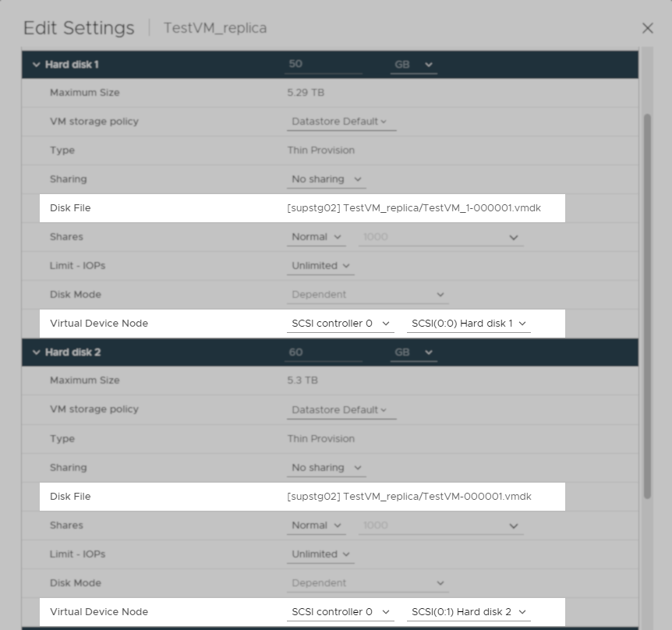Viewport: 672px width, 630px height.
Task: Open the SCSI(0:1) Hard disk 2 node dropdown
Action: tap(469, 611)
